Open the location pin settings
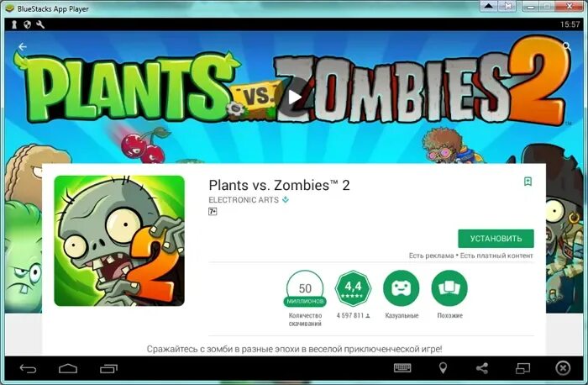 click(443, 368)
